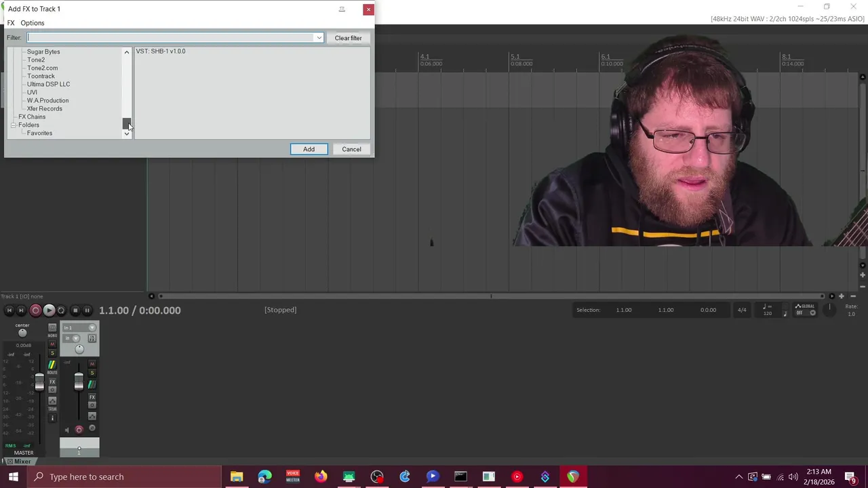The width and height of the screenshot is (868, 488).
Task: Open the Master FX chain
Action: tap(52, 382)
